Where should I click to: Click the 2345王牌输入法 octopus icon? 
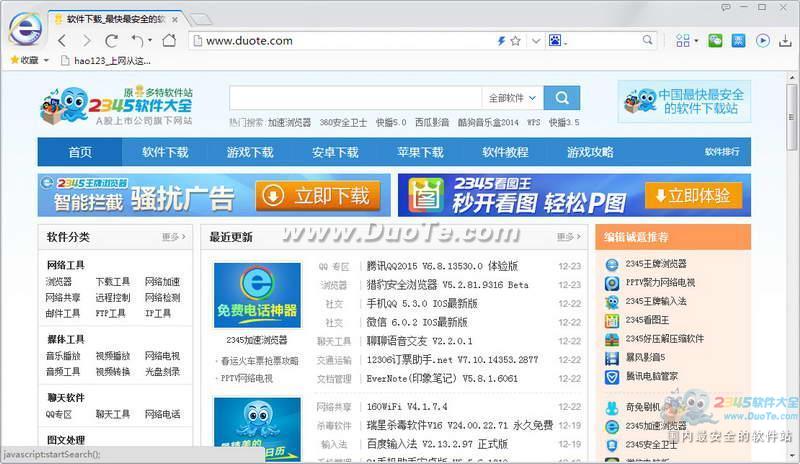coord(612,302)
